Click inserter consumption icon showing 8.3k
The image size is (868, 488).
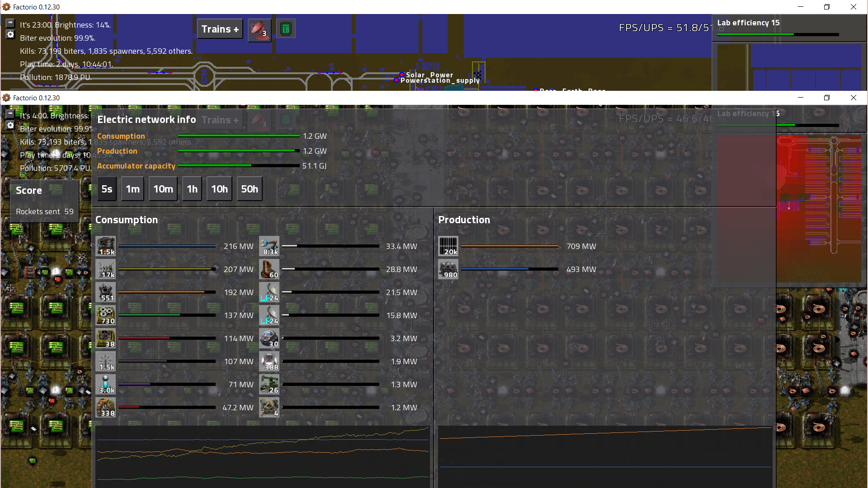coord(269,246)
